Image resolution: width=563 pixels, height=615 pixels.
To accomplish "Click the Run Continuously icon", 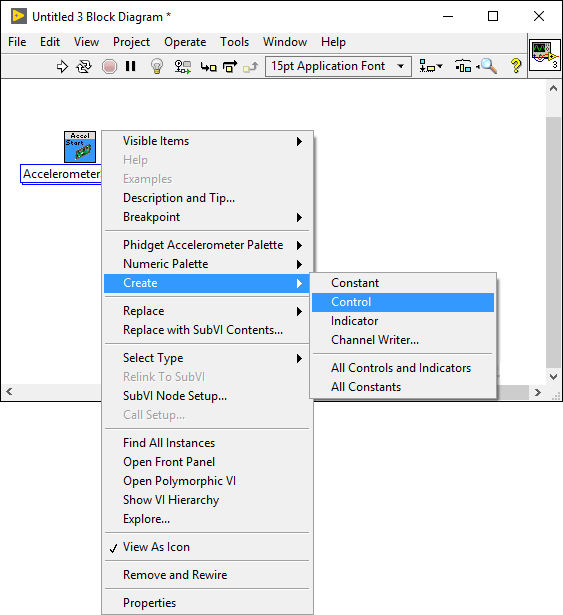I will click(84, 66).
